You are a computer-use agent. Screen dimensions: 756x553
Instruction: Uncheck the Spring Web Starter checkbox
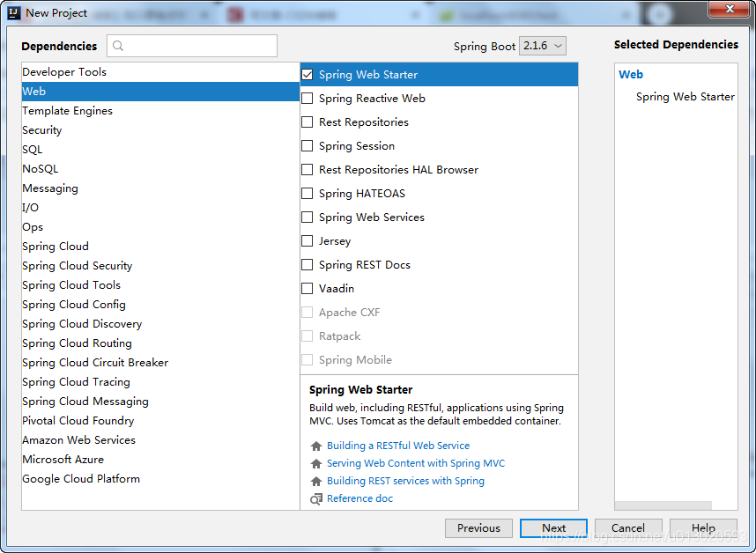308,75
